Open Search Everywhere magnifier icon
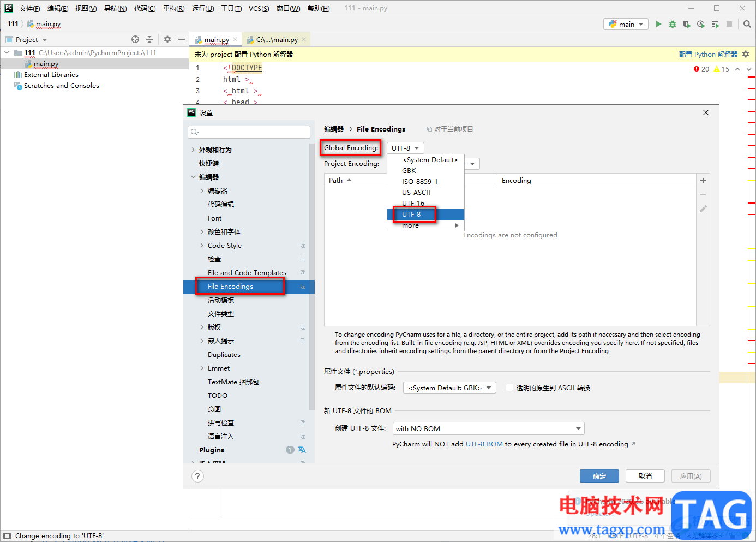The image size is (756, 542). point(747,24)
